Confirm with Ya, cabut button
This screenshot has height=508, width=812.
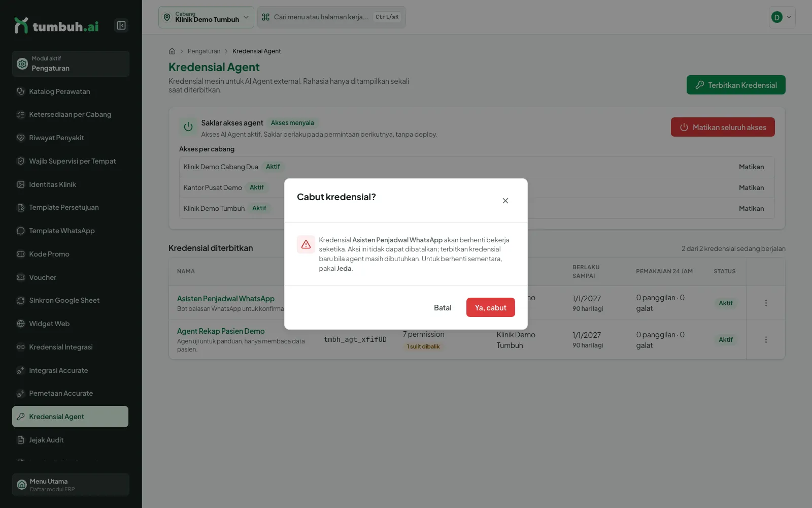[491, 307]
